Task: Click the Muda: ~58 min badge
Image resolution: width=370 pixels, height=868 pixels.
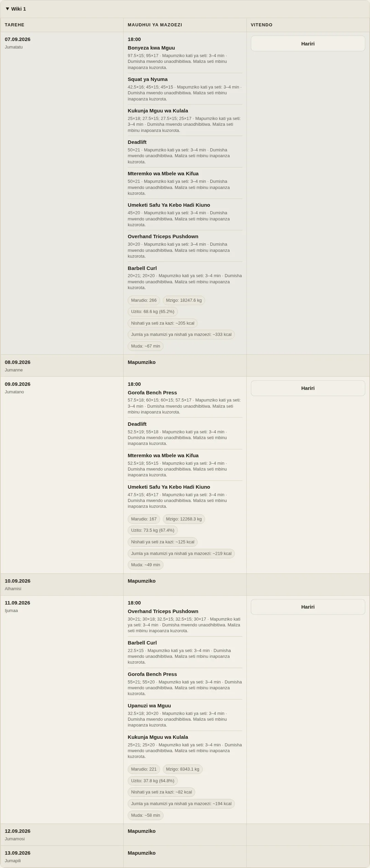Action: (145, 815)
